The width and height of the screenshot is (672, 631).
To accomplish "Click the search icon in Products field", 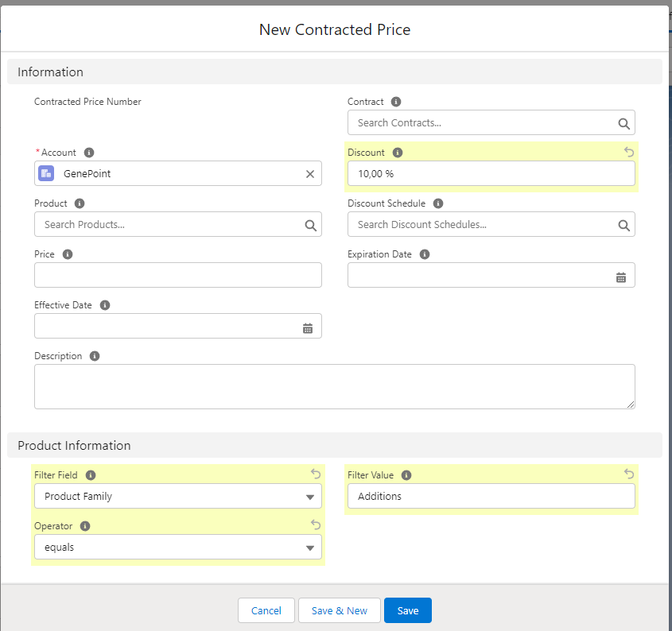I will [310, 225].
